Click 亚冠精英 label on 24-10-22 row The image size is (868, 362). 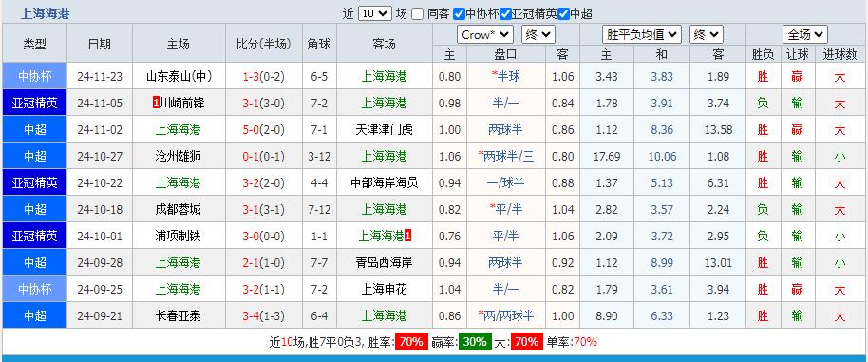(x=34, y=182)
